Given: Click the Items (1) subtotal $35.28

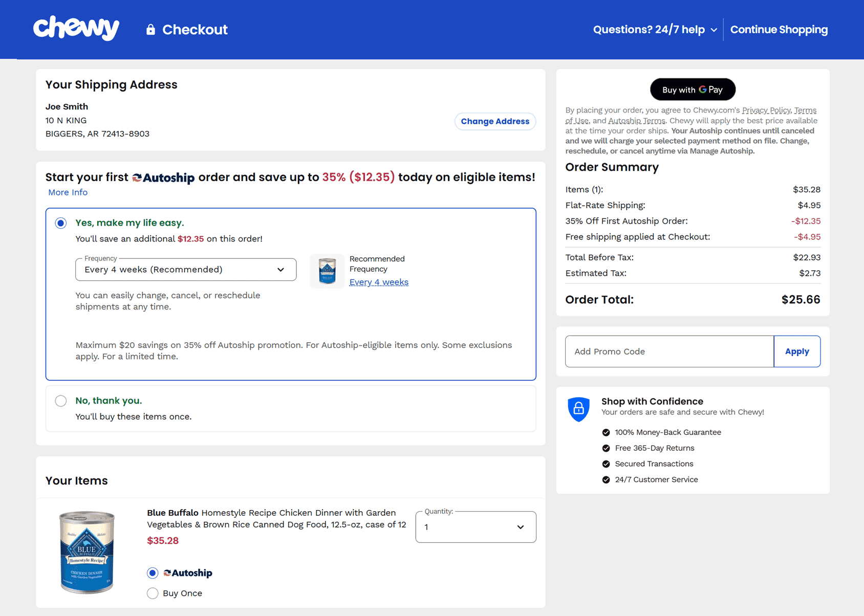Looking at the screenshot, I should [807, 189].
